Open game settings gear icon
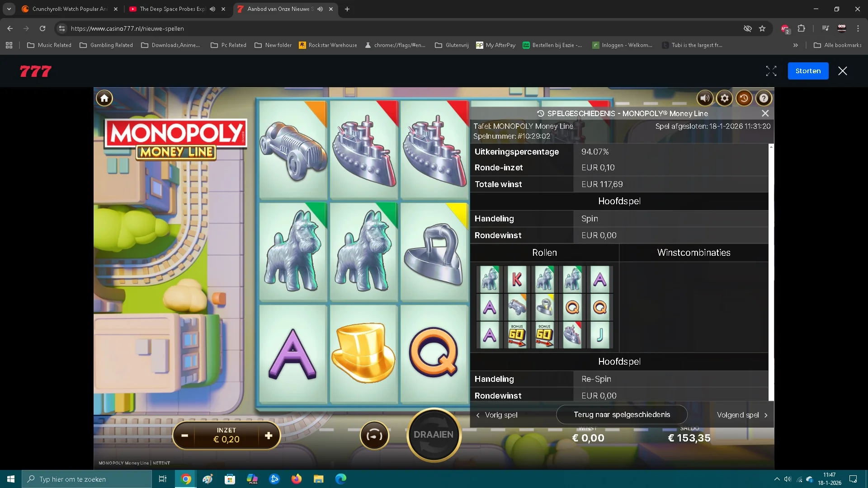The height and width of the screenshot is (488, 868). point(725,98)
